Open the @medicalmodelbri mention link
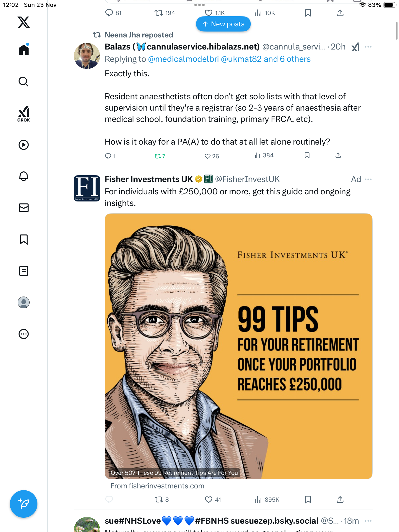 coord(183,59)
